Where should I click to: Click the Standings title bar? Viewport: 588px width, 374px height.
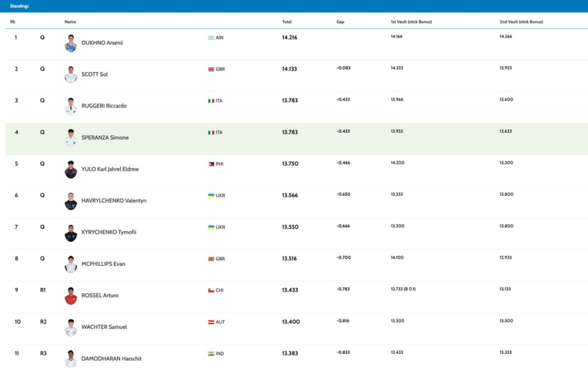click(20, 6)
